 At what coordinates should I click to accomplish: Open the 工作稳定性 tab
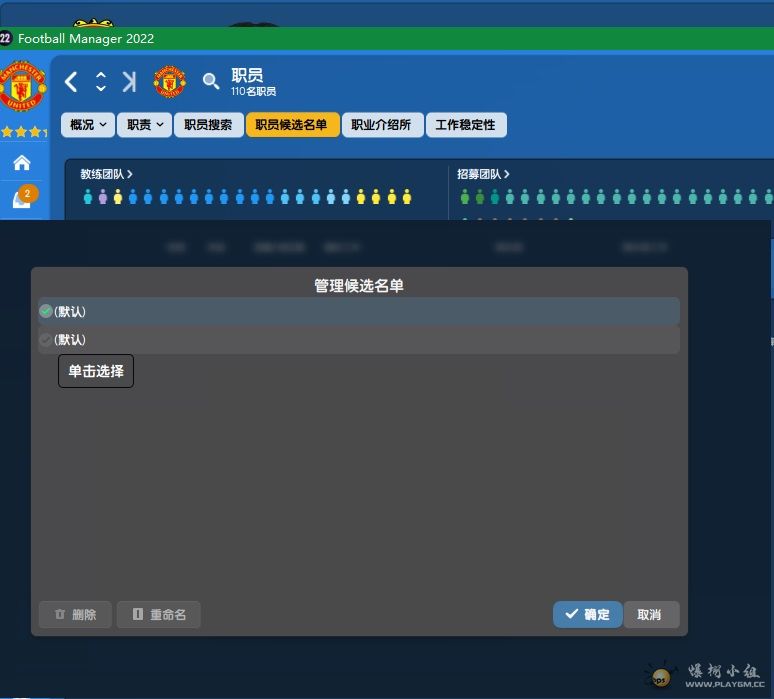pos(465,125)
